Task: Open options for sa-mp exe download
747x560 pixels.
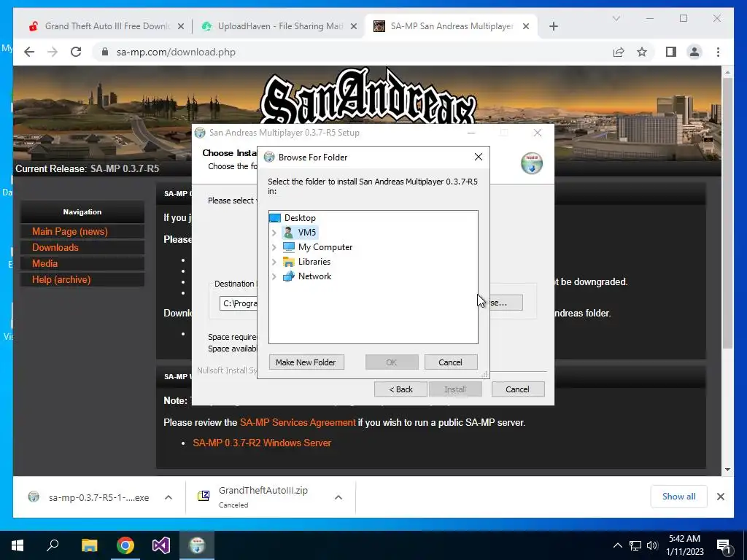Action: tap(169, 497)
